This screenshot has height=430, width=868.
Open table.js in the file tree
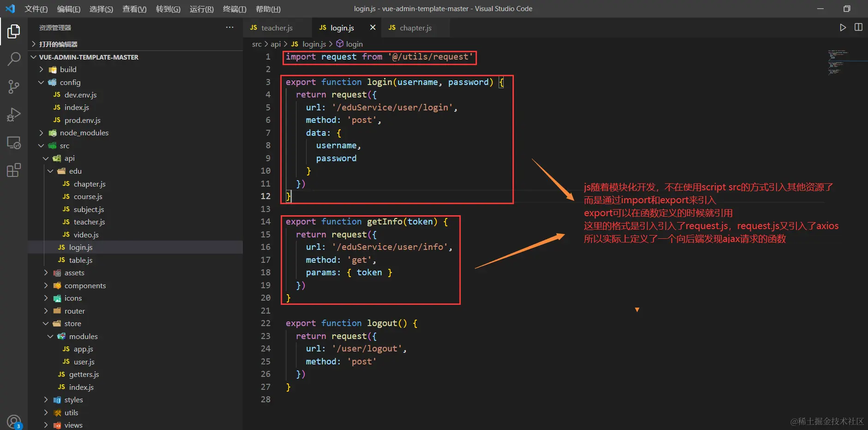tap(135, 260)
